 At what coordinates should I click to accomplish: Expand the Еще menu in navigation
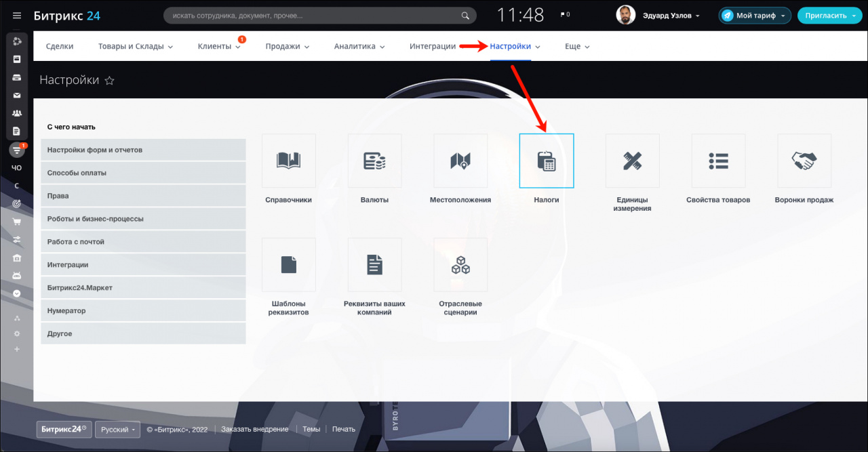[x=577, y=47]
